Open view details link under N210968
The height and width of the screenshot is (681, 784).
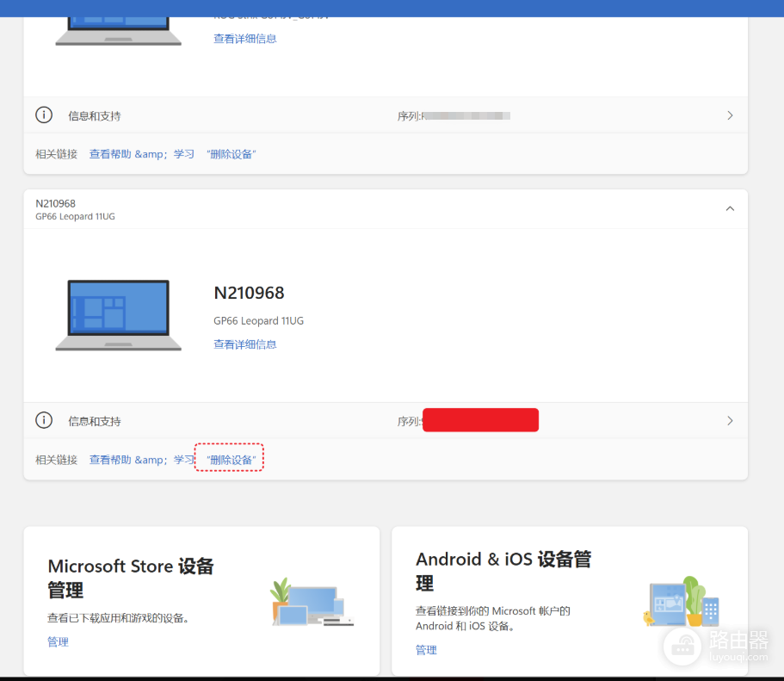click(x=245, y=344)
